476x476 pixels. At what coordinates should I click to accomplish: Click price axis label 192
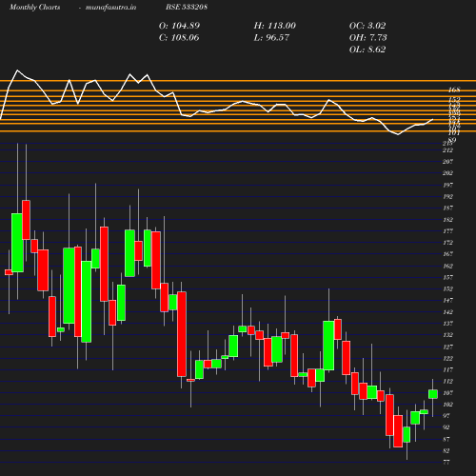point(447,196)
